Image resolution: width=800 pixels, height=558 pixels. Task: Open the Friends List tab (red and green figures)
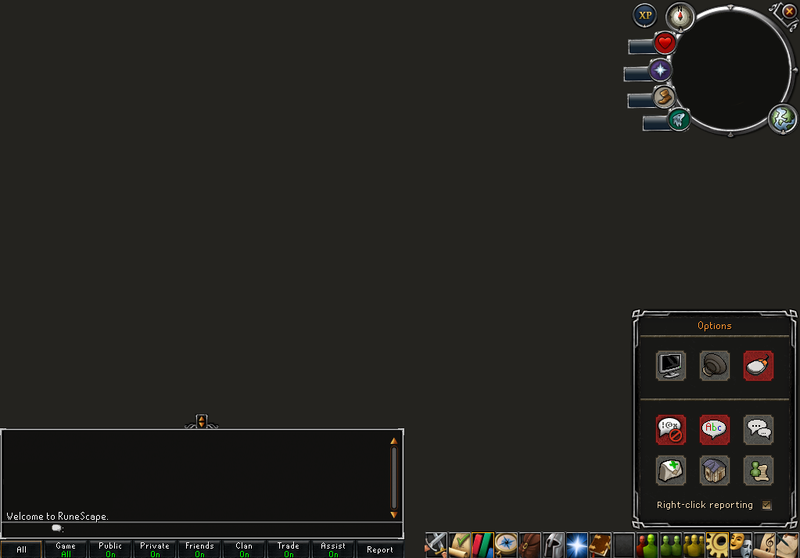tap(647, 545)
